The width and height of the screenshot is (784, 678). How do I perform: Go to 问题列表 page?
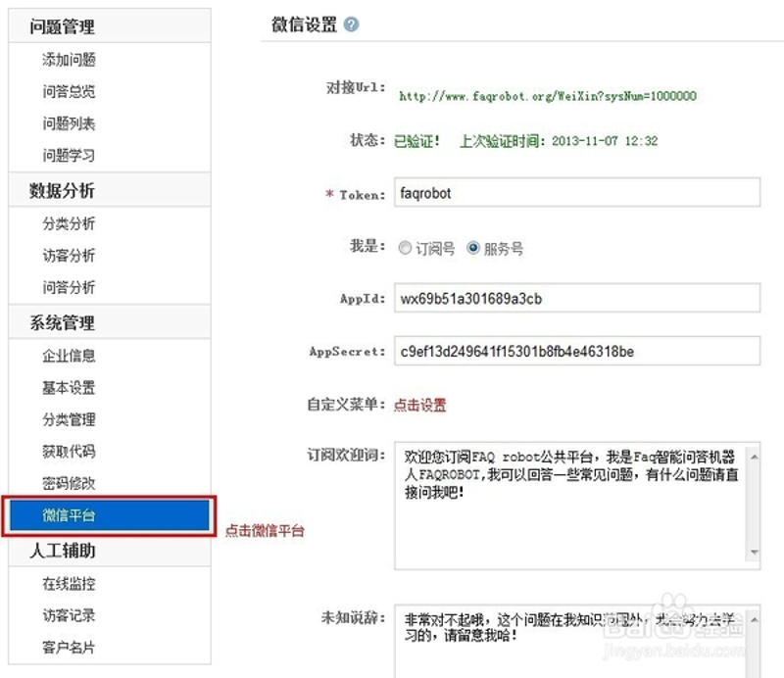click(69, 123)
